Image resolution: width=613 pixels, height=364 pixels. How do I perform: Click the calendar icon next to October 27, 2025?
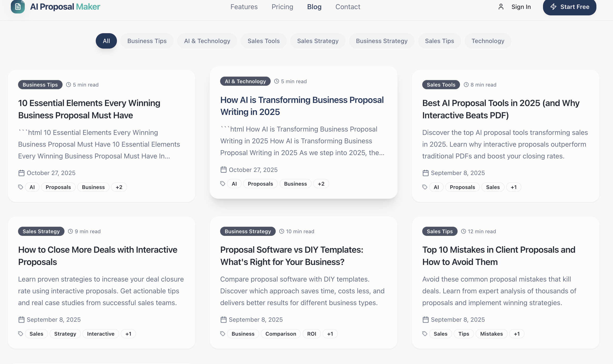coord(21,173)
